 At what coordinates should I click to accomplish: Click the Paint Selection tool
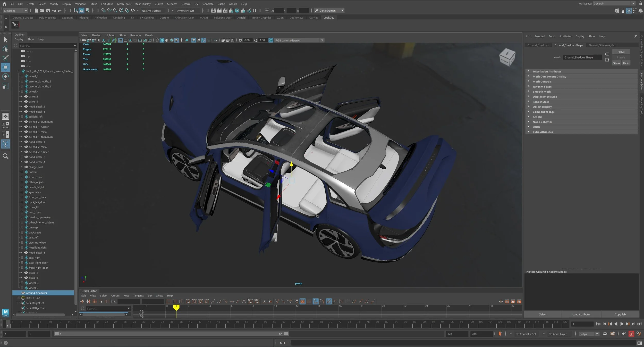[x=5, y=58]
